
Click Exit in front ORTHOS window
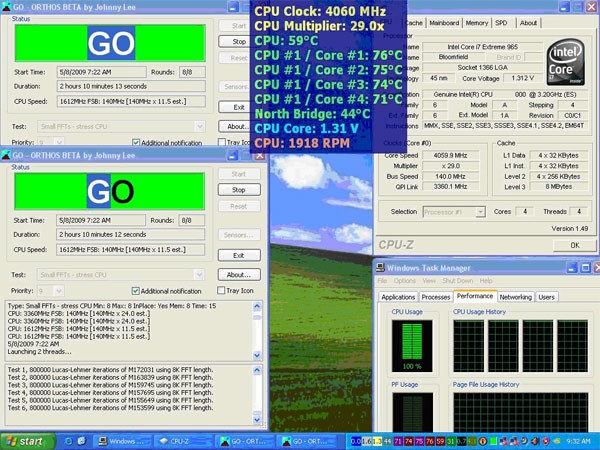tap(239, 255)
